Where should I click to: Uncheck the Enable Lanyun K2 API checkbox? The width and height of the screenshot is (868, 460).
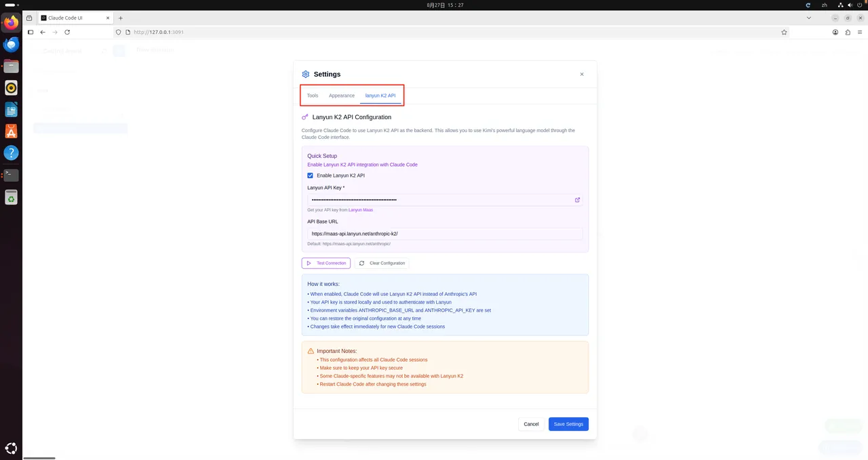click(x=311, y=175)
